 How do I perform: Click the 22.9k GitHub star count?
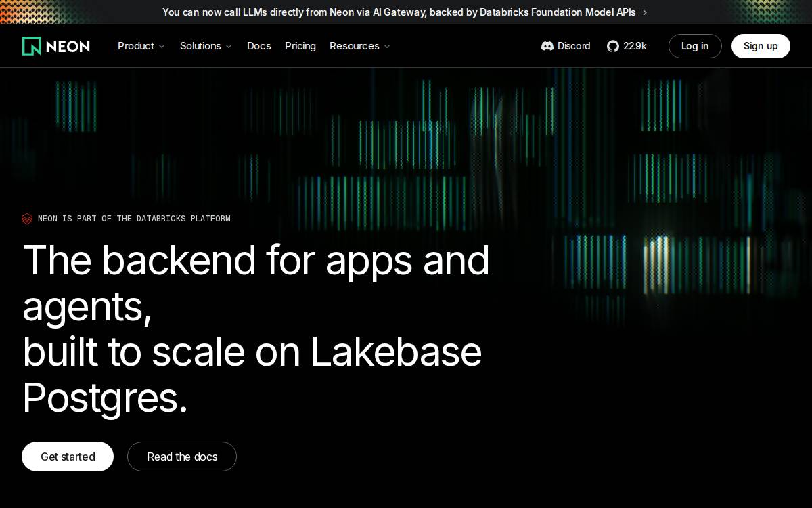tap(635, 46)
